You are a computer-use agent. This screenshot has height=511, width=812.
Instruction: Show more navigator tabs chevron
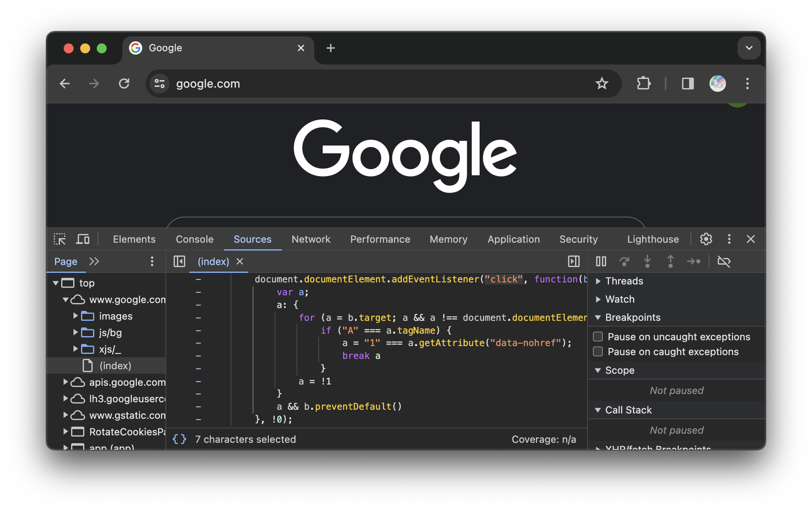[x=94, y=261]
